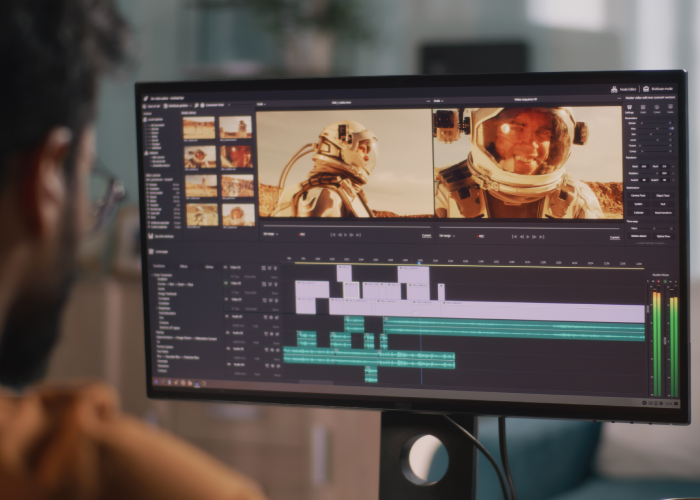Select the highlighted Video 02 track selector
This screenshot has height=500, width=700.
pyautogui.click(x=226, y=283)
